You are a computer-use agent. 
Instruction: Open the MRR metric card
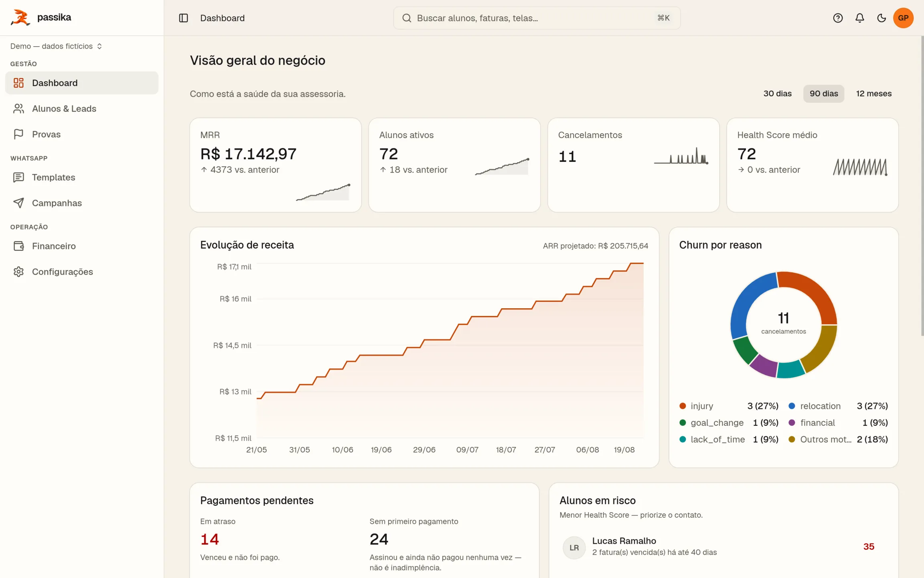pyautogui.click(x=276, y=165)
